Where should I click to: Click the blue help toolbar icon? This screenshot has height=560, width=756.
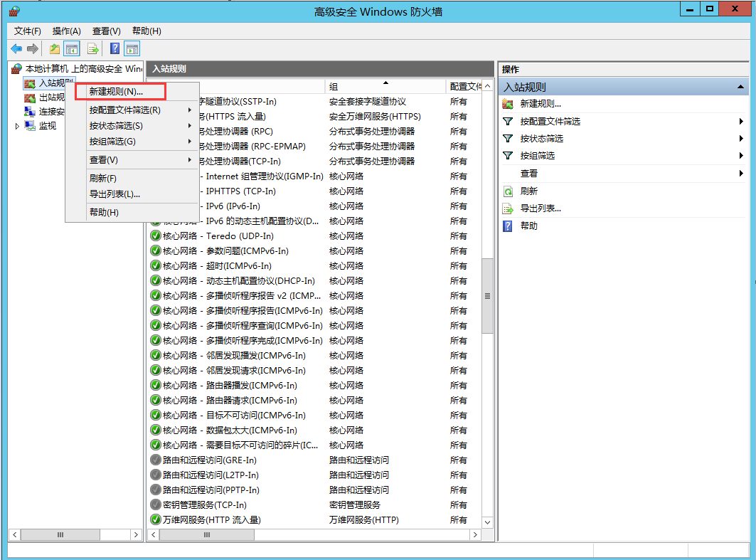point(115,49)
